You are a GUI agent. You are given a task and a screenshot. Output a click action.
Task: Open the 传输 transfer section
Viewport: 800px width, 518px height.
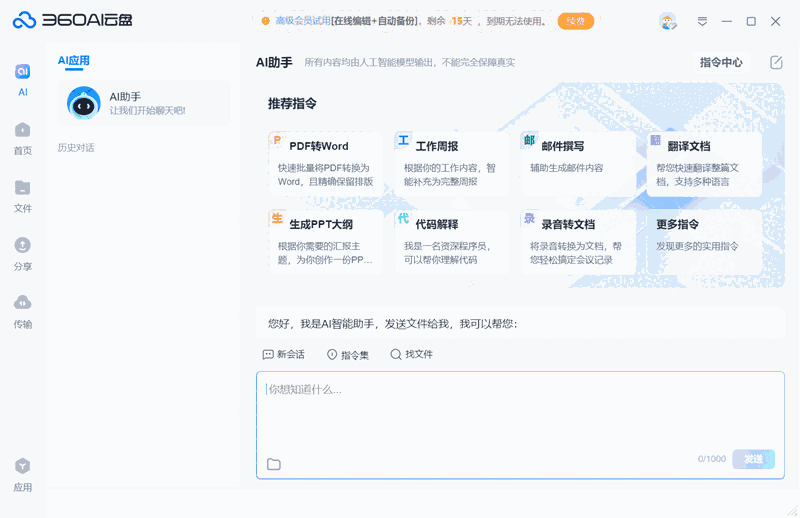coord(22,312)
